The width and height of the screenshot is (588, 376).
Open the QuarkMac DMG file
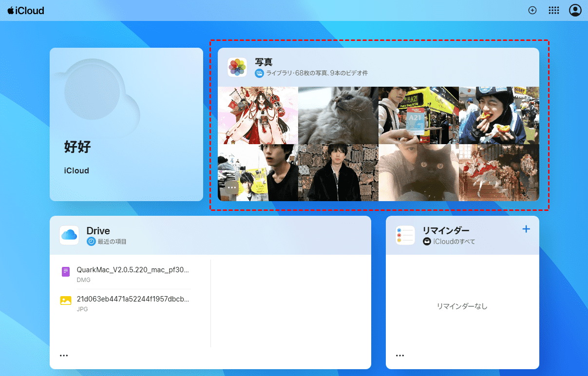click(133, 270)
